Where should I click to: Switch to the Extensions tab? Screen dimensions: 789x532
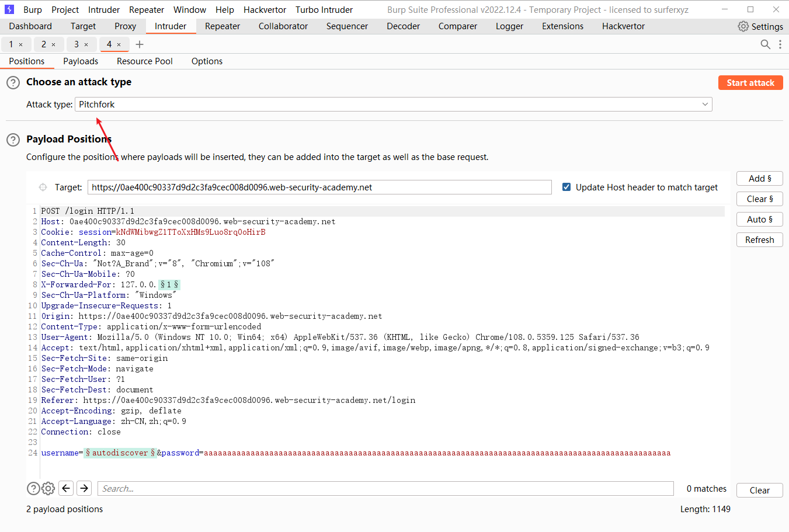click(562, 26)
